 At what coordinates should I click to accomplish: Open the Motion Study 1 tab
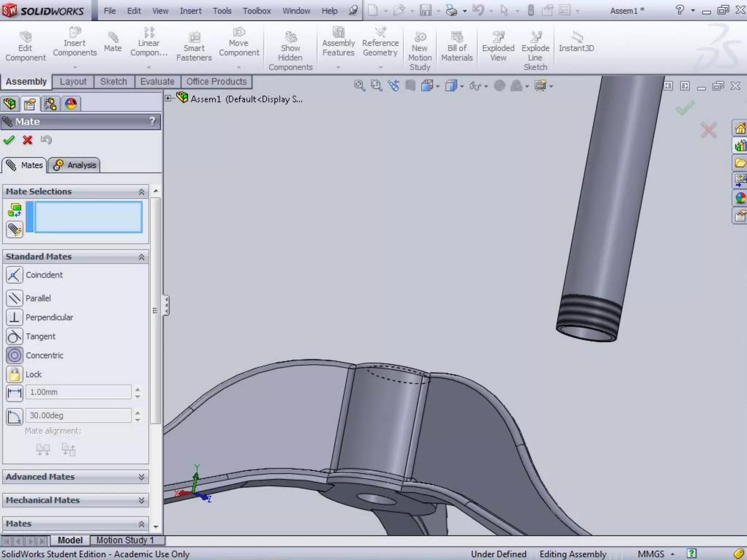[125, 540]
